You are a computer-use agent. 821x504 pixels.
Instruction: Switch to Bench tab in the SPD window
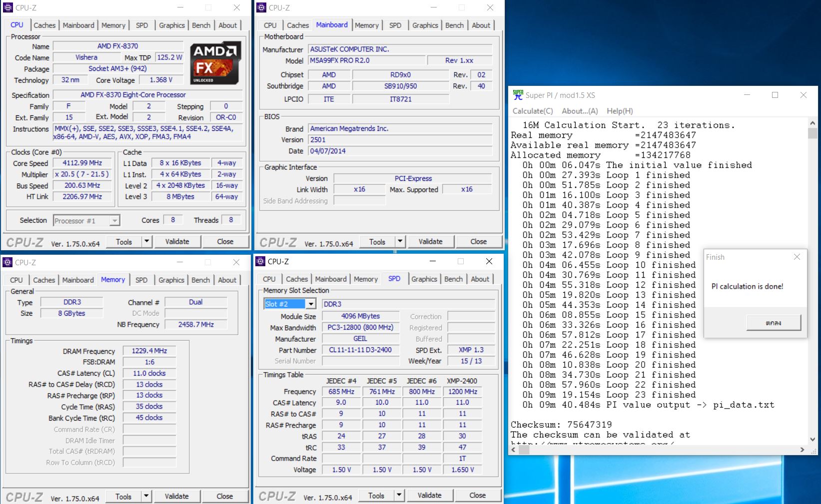pos(453,279)
